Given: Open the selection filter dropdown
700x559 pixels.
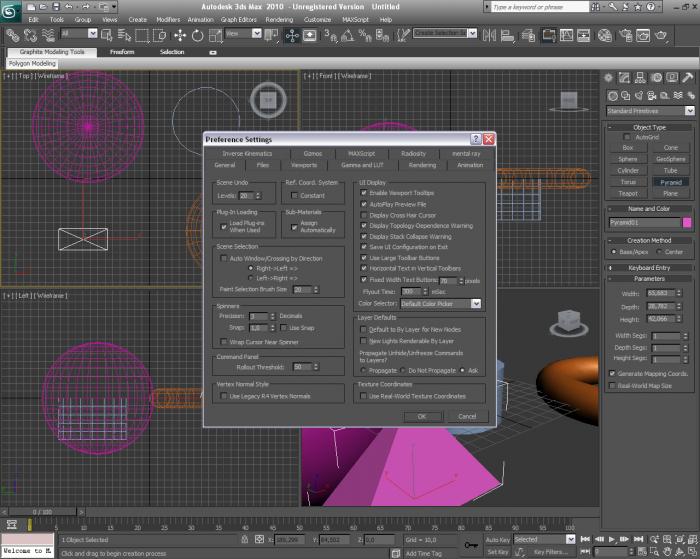Looking at the screenshot, I should [x=78, y=33].
